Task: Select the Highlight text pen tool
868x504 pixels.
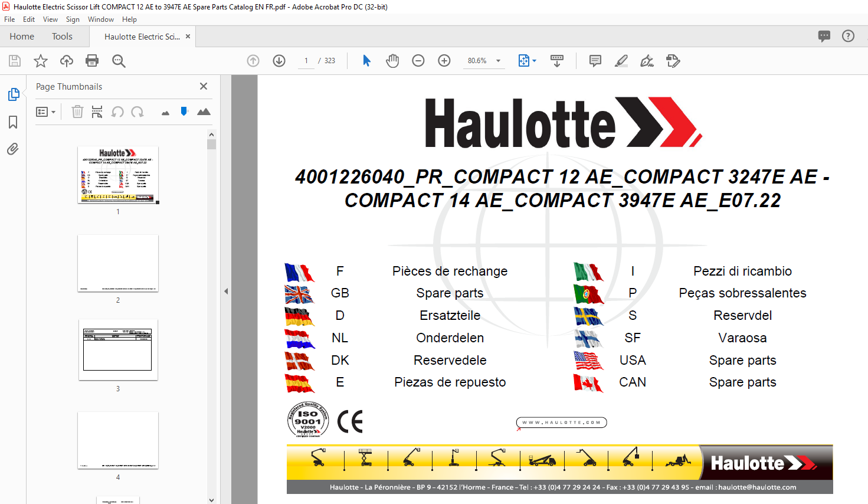Action: pyautogui.click(x=621, y=61)
